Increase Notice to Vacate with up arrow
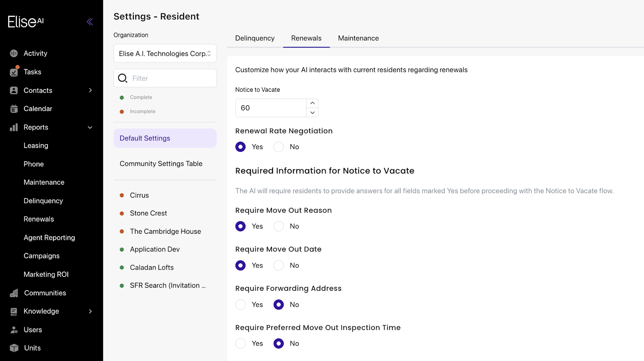The height and width of the screenshot is (361, 644). pos(312,103)
